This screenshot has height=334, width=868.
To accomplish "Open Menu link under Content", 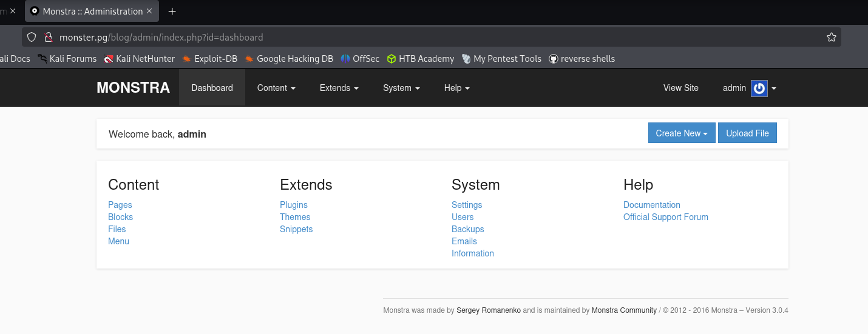I will (118, 241).
